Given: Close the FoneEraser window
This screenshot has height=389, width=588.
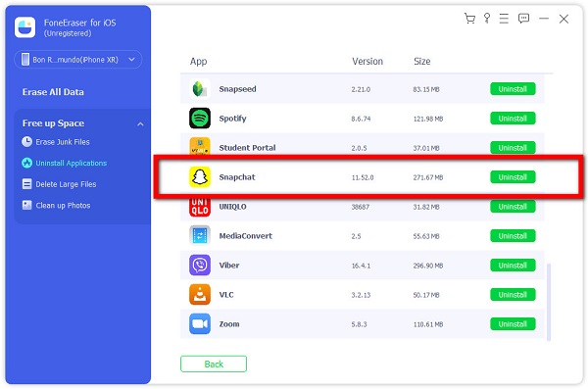Looking at the screenshot, I should point(563,19).
